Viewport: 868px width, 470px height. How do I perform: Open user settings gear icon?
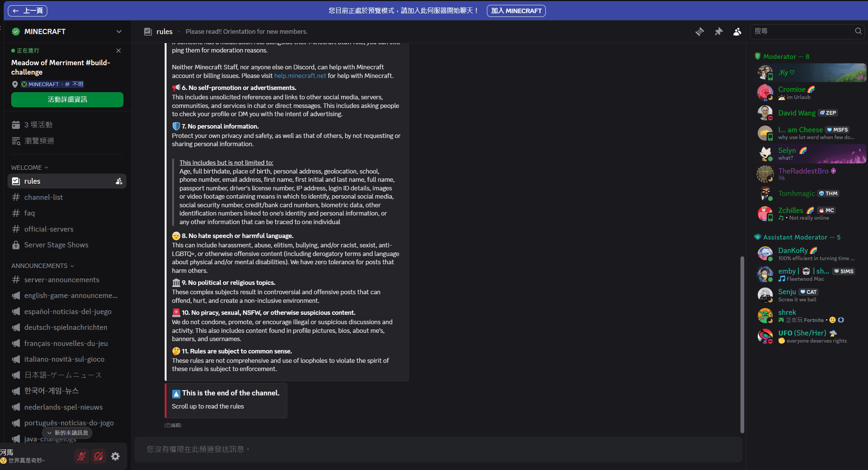(116, 456)
